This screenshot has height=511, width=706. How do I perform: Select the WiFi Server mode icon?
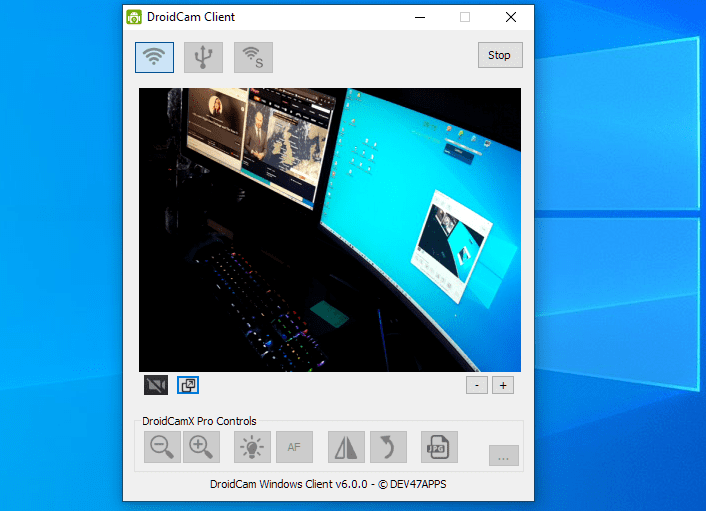tap(253, 57)
